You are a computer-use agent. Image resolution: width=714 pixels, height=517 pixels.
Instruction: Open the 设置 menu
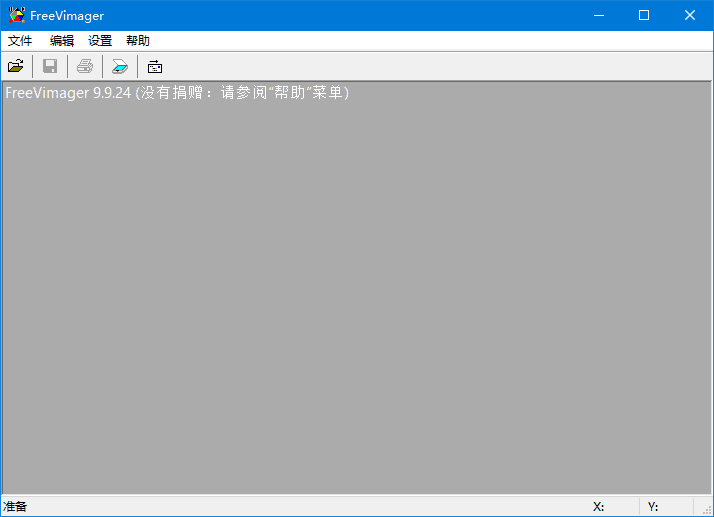100,41
